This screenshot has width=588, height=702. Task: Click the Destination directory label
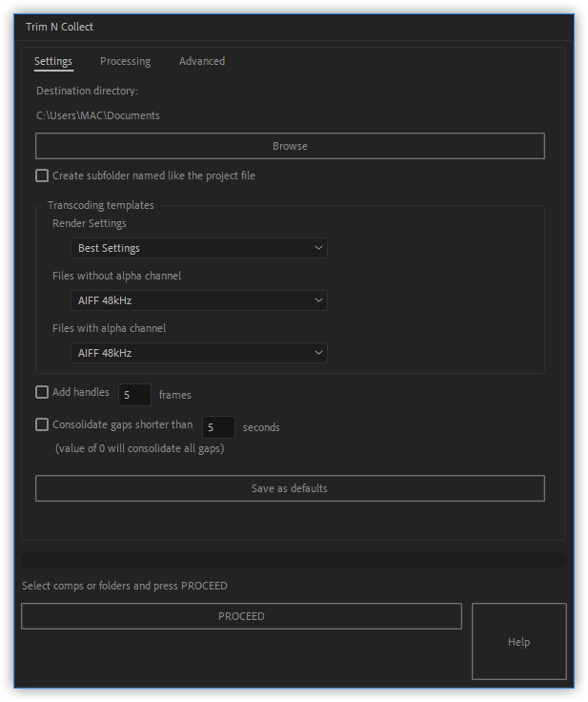click(x=88, y=91)
